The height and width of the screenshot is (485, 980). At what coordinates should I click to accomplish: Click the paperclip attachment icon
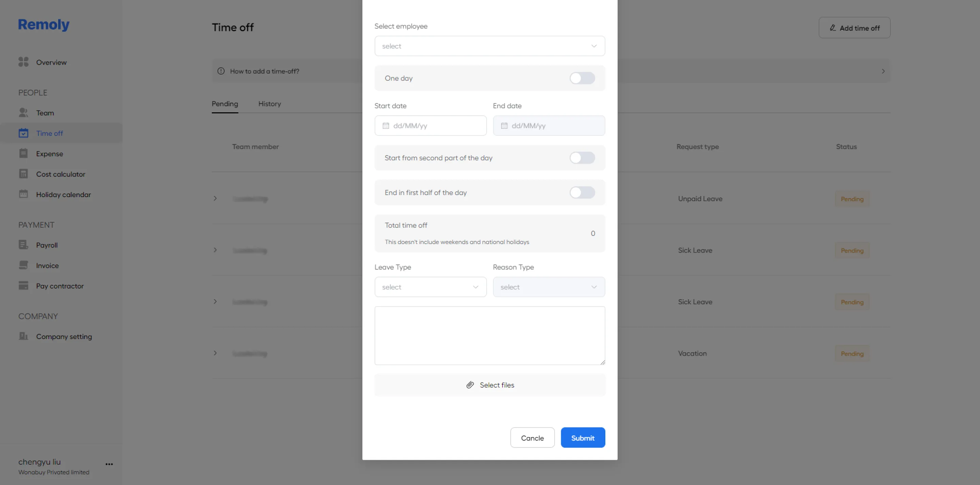click(470, 385)
